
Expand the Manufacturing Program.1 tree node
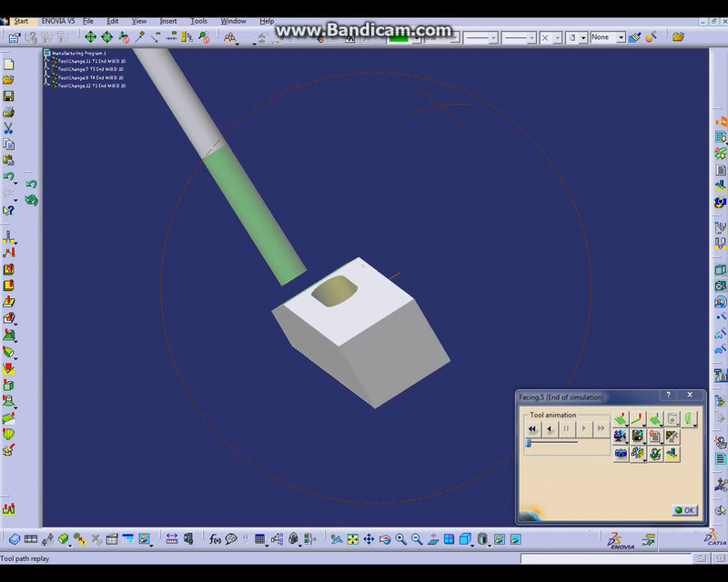46,53
